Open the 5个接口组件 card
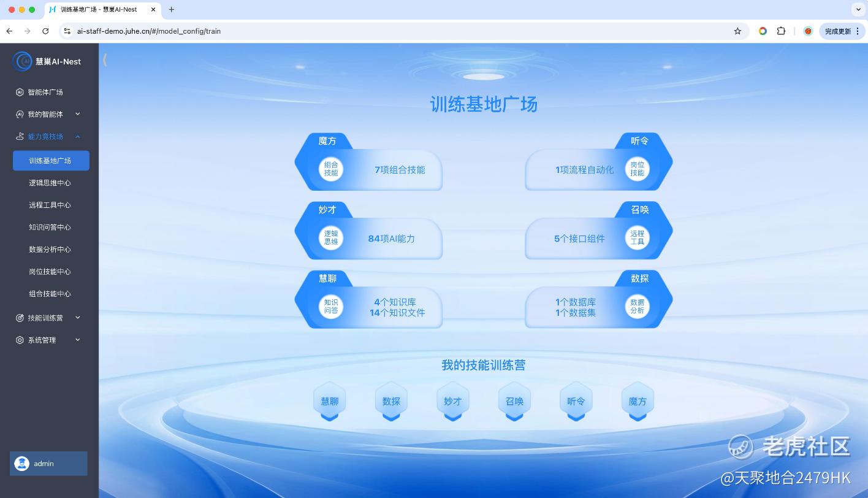Image resolution: width=868 pixels, height=498 pixels. pos(599,231)
